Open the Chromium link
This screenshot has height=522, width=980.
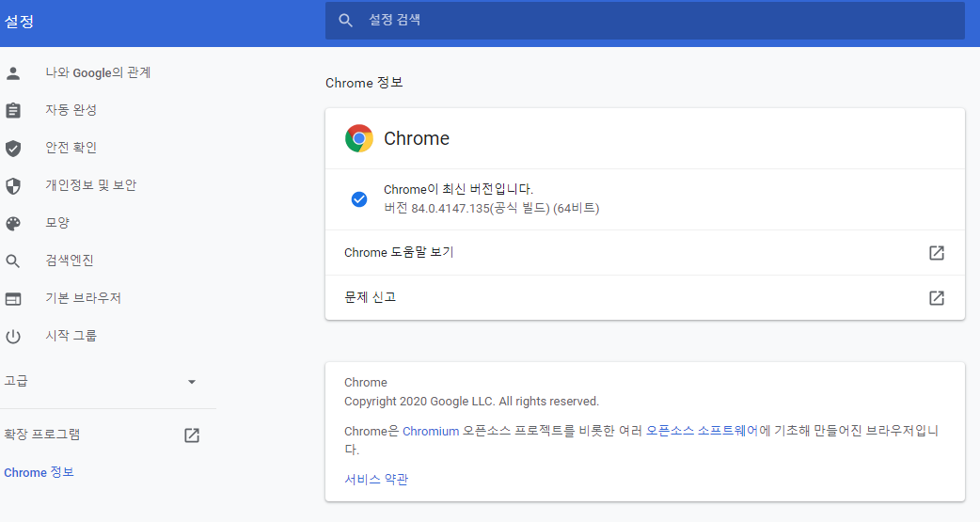[x=431, y=431]
